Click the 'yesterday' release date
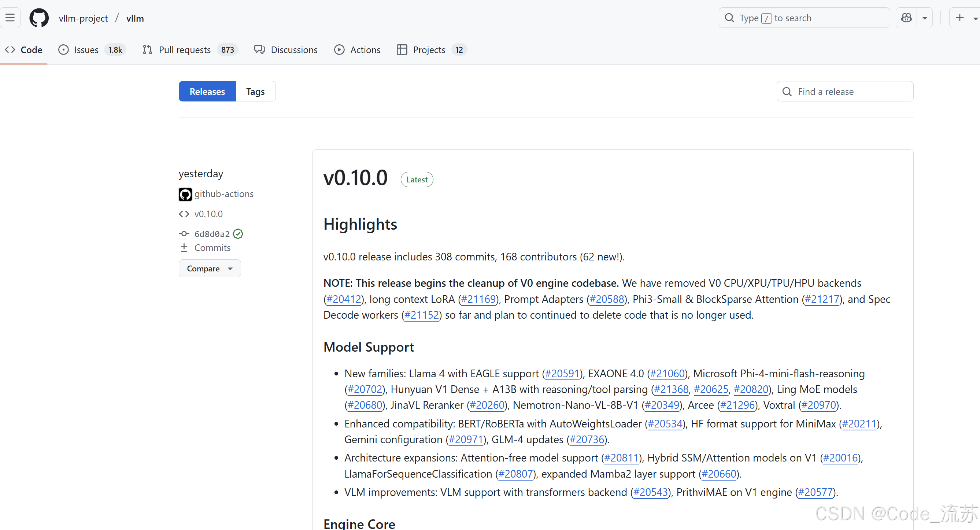The width and height of the screenshot is (980, 530). click(201, 174)
